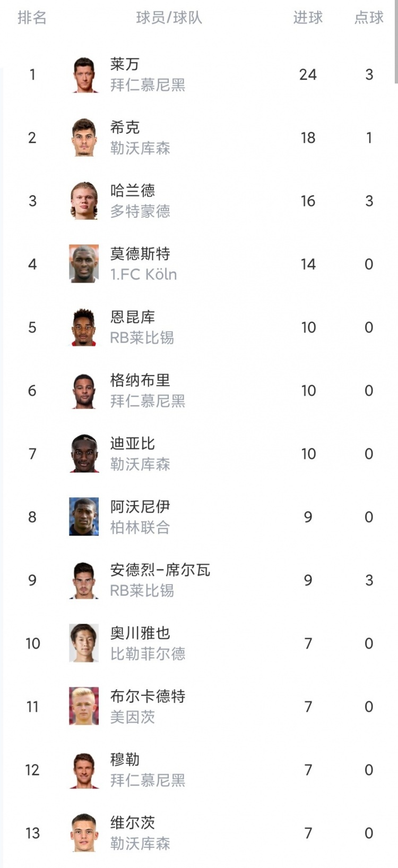
Task: Open 柏林联合 team name
Action: coord(140,527)
